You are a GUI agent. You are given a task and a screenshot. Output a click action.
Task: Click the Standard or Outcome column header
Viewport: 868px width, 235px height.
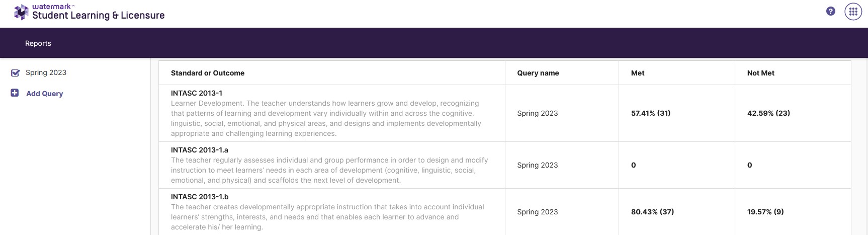point(208,73)
